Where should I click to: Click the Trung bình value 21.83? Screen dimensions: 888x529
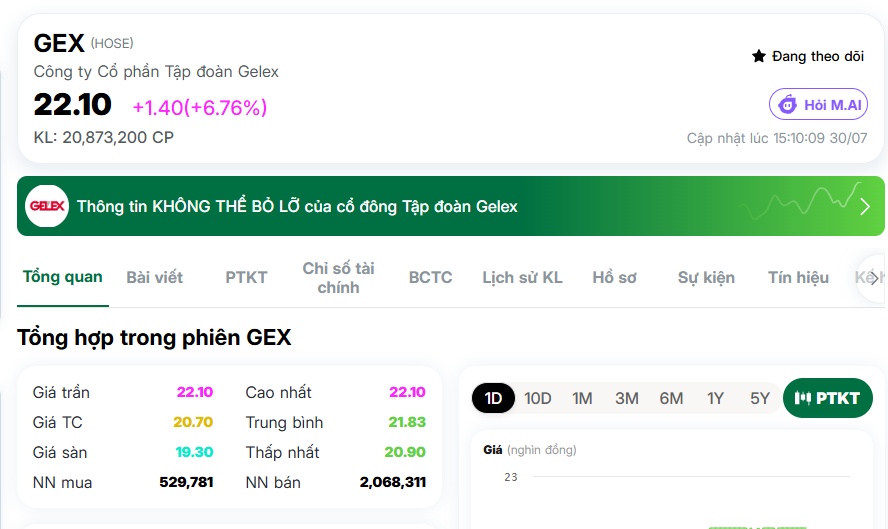tap(407, 422)
